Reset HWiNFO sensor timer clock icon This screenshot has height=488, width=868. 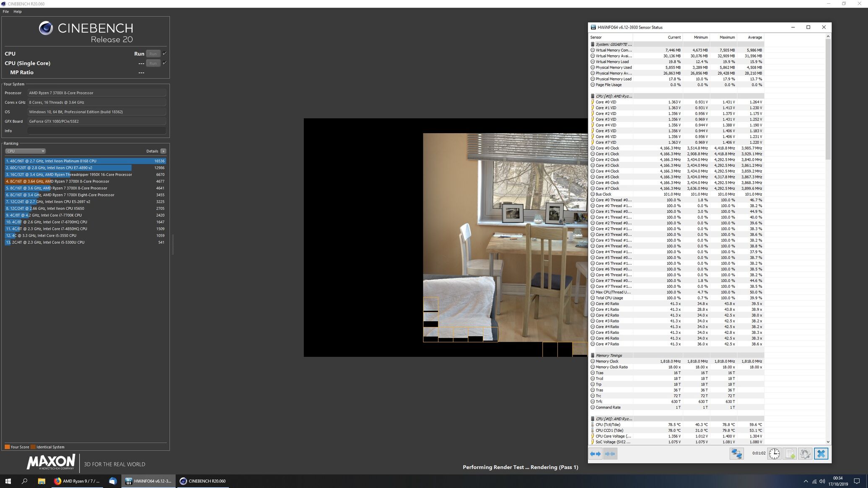[774, 454]
